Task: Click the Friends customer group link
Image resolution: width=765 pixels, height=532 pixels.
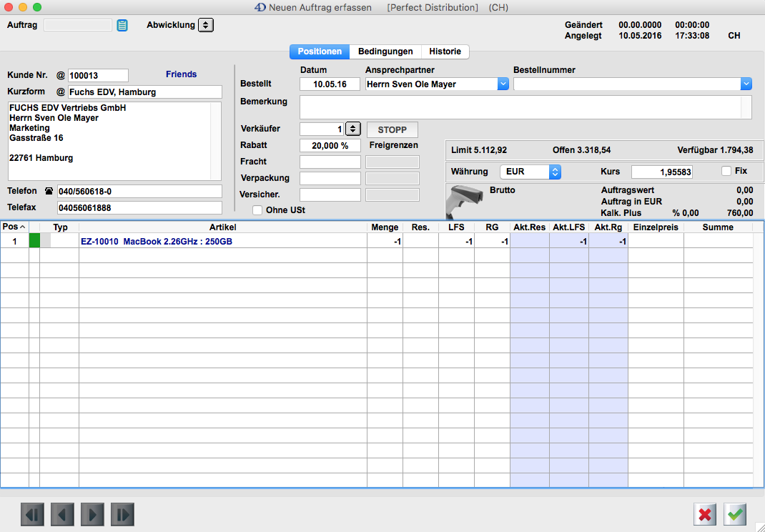Action: click(181, 74)
